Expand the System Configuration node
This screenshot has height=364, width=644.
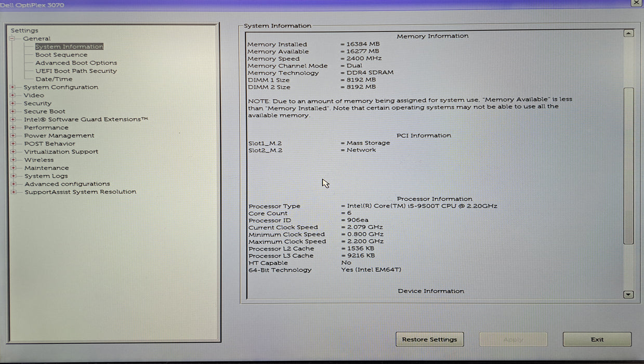click(12, 87)
